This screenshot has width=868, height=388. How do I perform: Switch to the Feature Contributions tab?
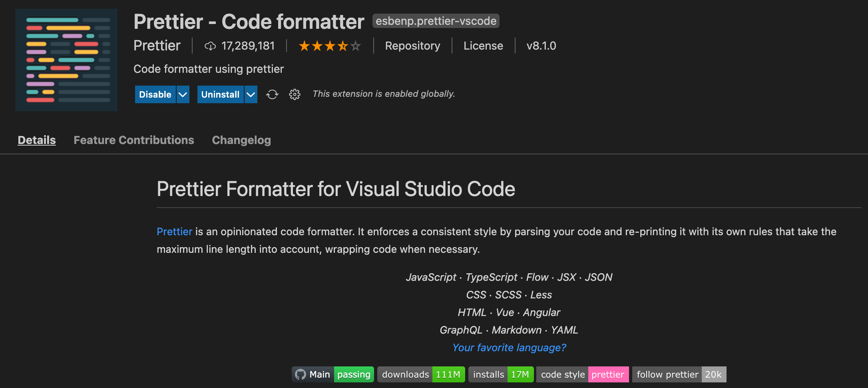134,140
